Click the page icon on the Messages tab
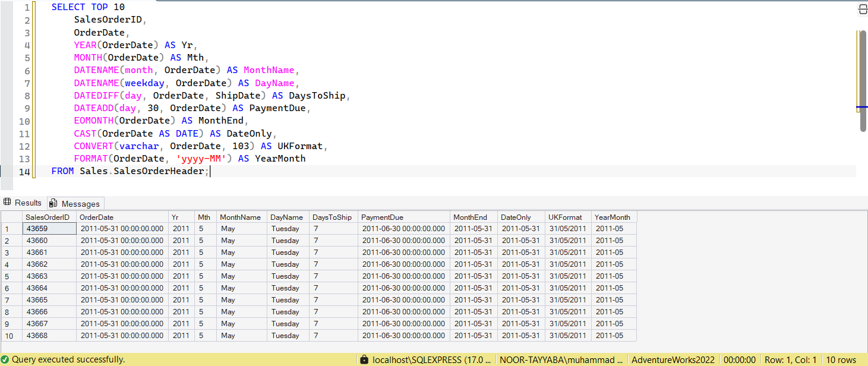This screenshot has width=868, height=366. coord(54,203)
